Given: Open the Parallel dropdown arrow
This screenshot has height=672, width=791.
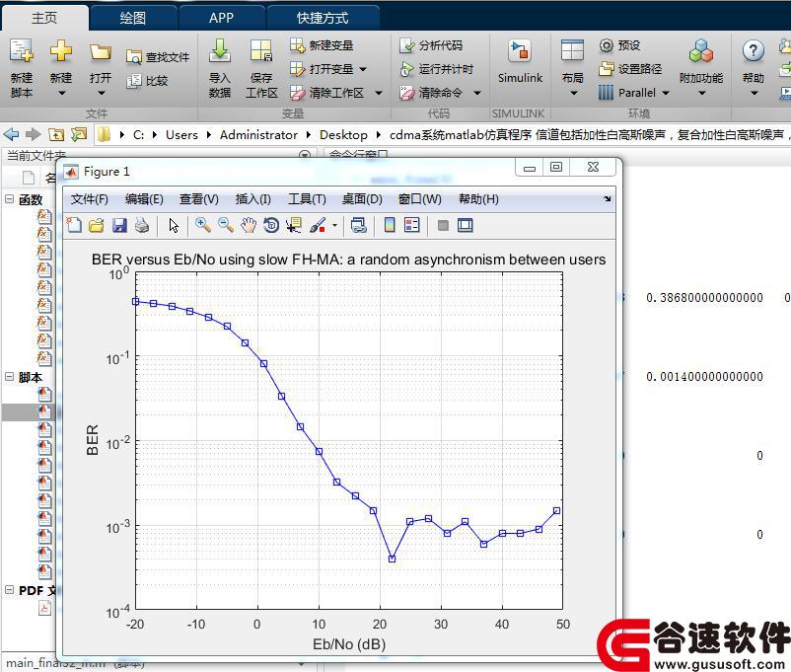Looking at the screenshot, I should [x=666, y=93].
